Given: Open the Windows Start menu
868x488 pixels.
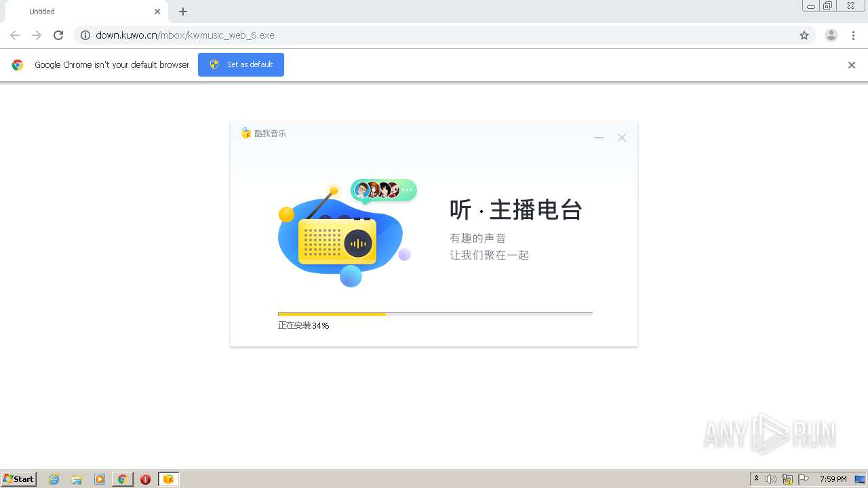Looking at the screenshot, I should [x=19, y=479].
